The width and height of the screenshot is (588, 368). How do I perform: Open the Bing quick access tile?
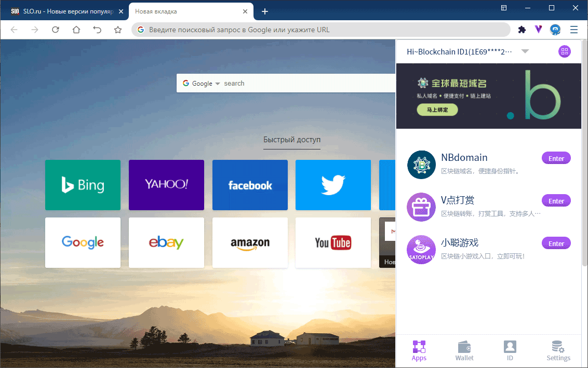pyautogui.click(x=83, y=185)
